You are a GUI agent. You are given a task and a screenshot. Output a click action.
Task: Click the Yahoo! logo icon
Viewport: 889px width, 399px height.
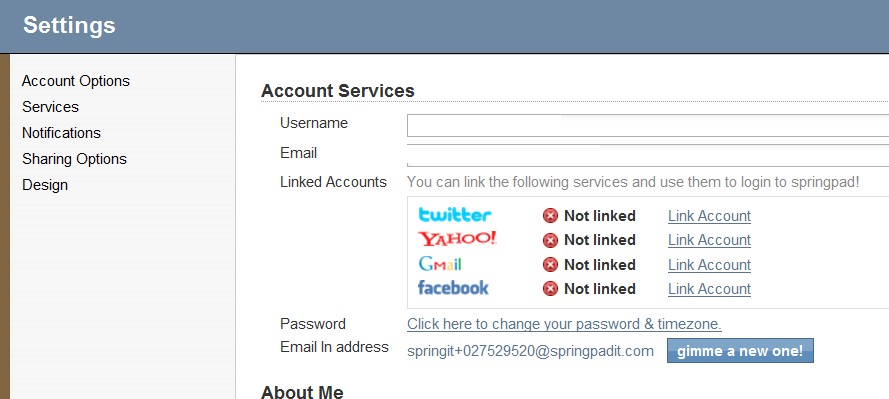(458, 239)
